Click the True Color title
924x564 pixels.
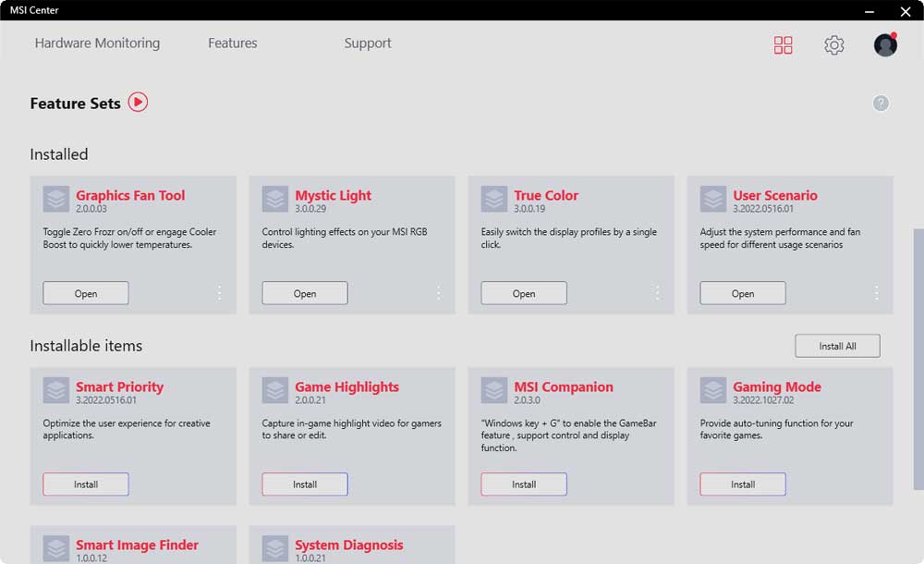(546, 195)
